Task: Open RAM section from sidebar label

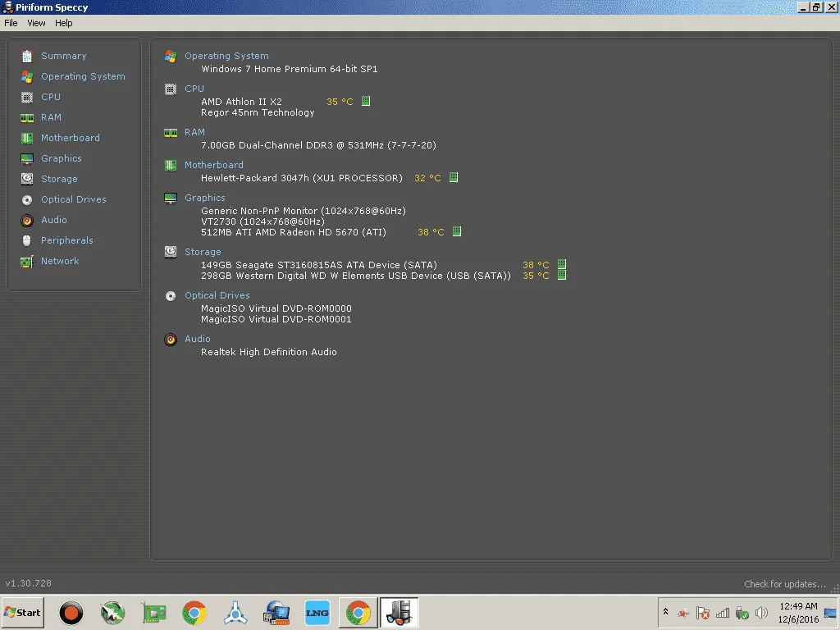Action: click(51, 117)
